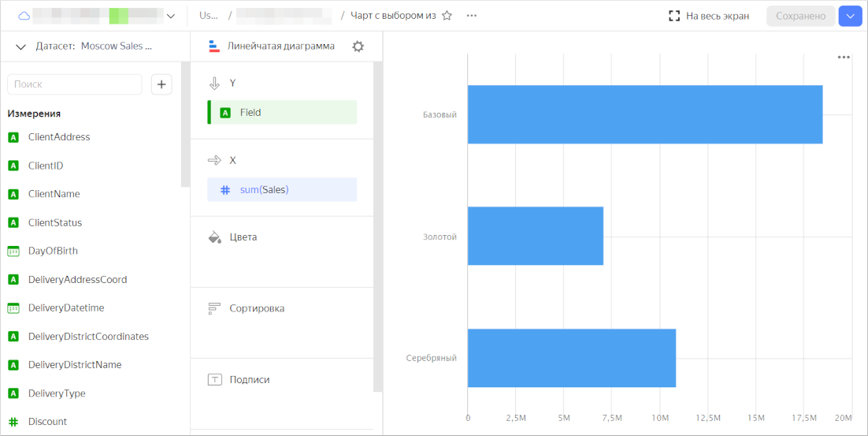Open the chart's three-dot options menu
Image resolution: width=868 pixels, height=436 pixels.
pyautogui.click(x=844, y=58)
